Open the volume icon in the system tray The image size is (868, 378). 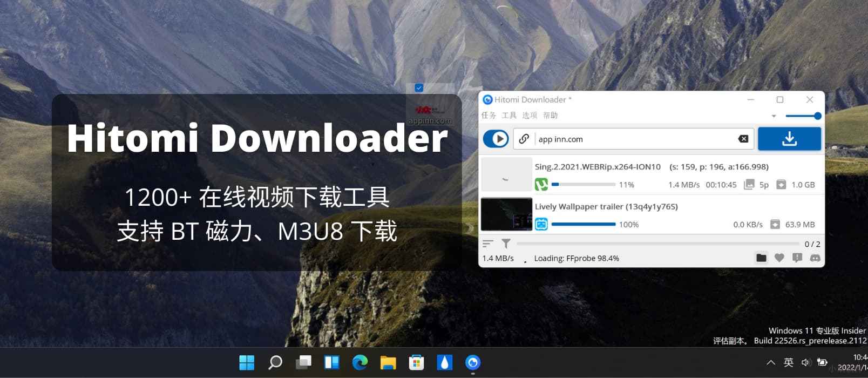click(x=805, y=362)
